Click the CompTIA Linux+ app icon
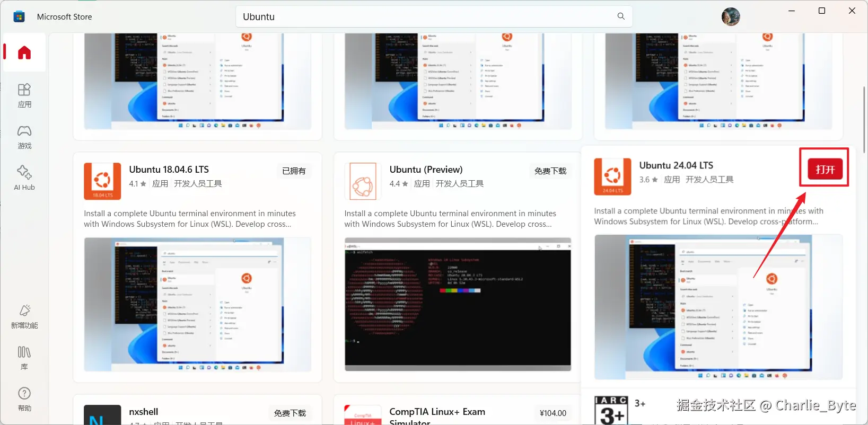The width and height of the screenshot is (868, 425). [363, 415]
